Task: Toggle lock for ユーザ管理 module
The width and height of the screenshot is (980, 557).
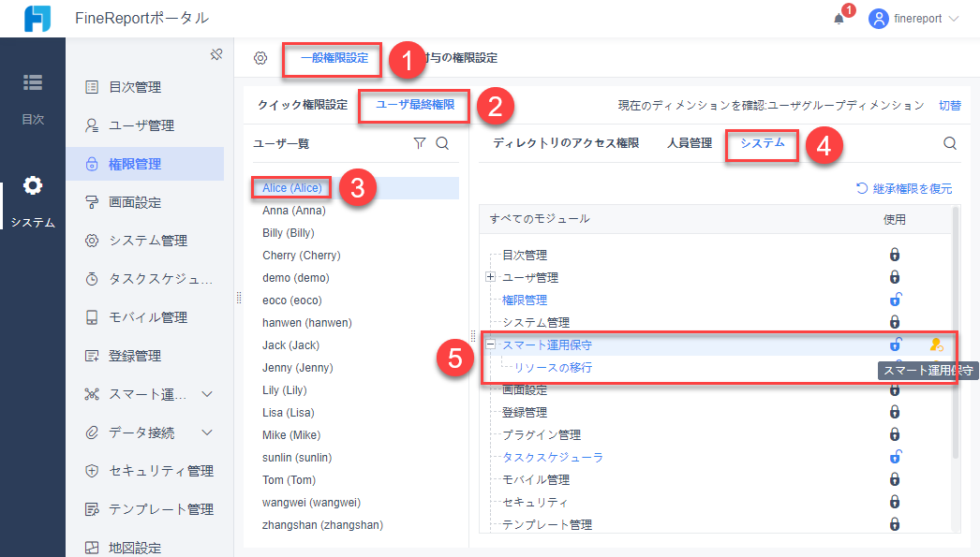Action: (x=895, y=277)
